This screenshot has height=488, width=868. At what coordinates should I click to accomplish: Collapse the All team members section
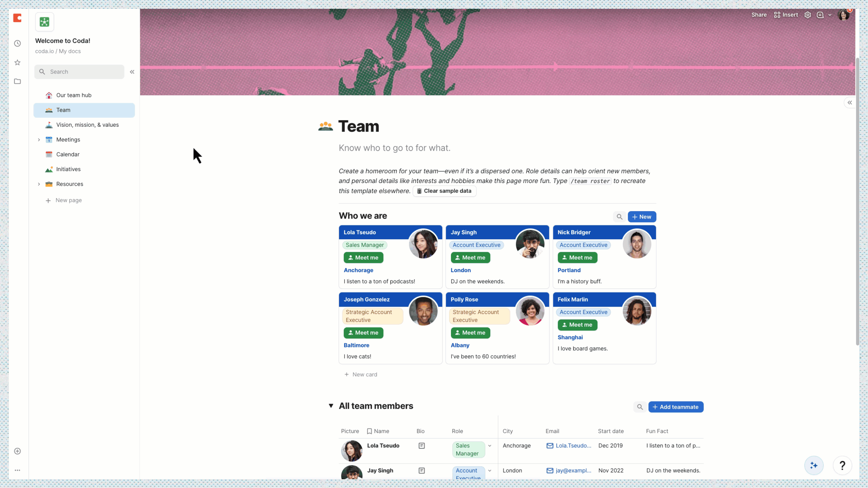331,406
